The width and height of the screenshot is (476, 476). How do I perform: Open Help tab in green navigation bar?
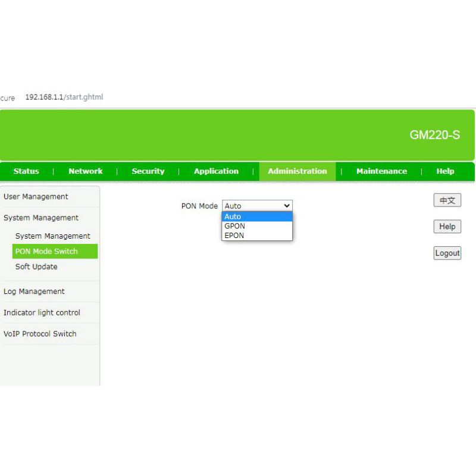tap(445, 171)
